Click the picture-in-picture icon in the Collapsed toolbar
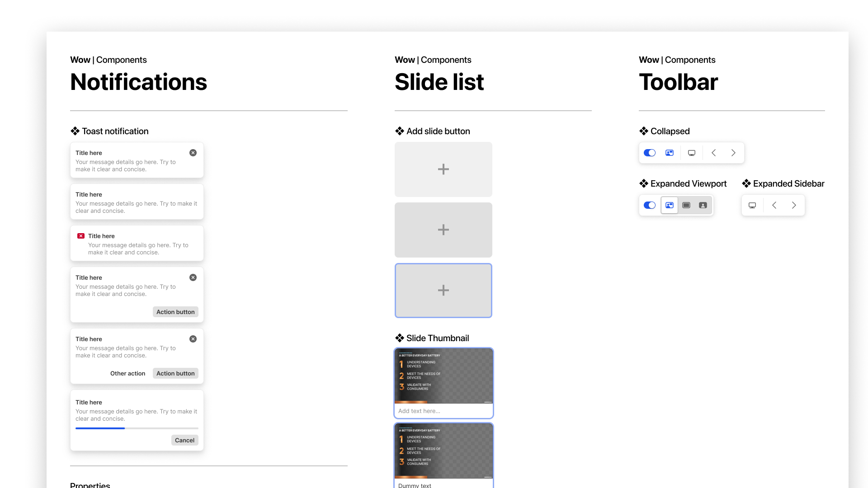 670,153
